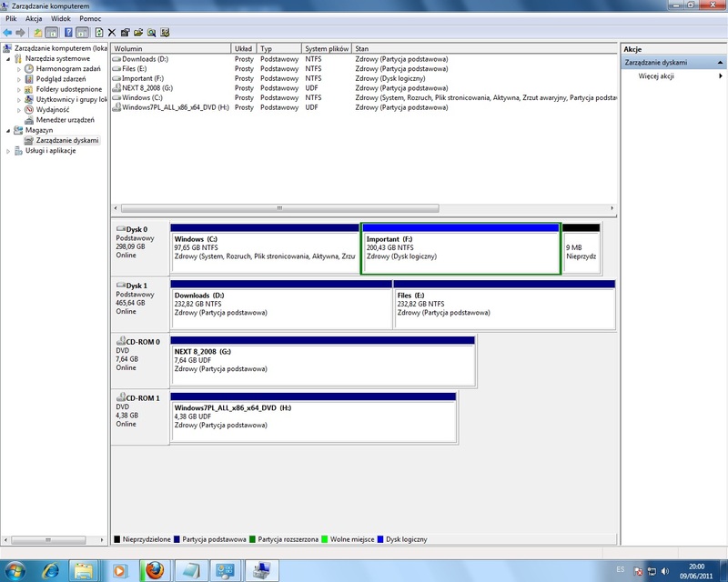Select the Downloads (D:) row in volume list

click(x=364, y=59)
